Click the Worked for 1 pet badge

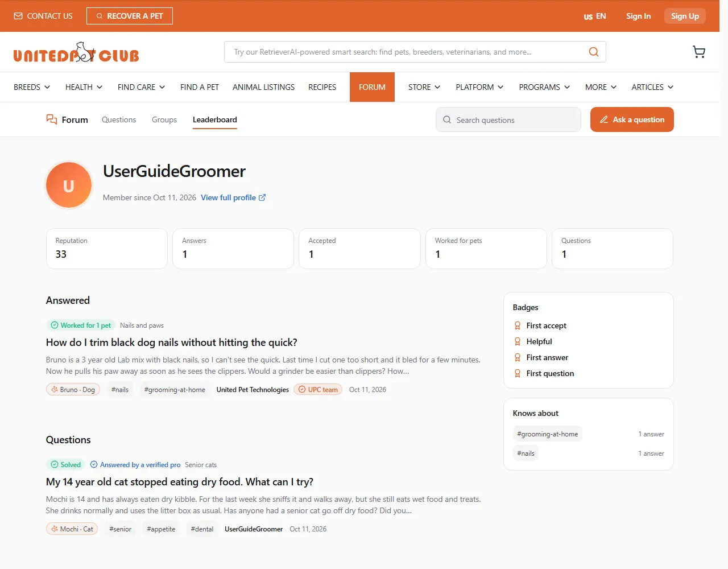pos(81,325)
